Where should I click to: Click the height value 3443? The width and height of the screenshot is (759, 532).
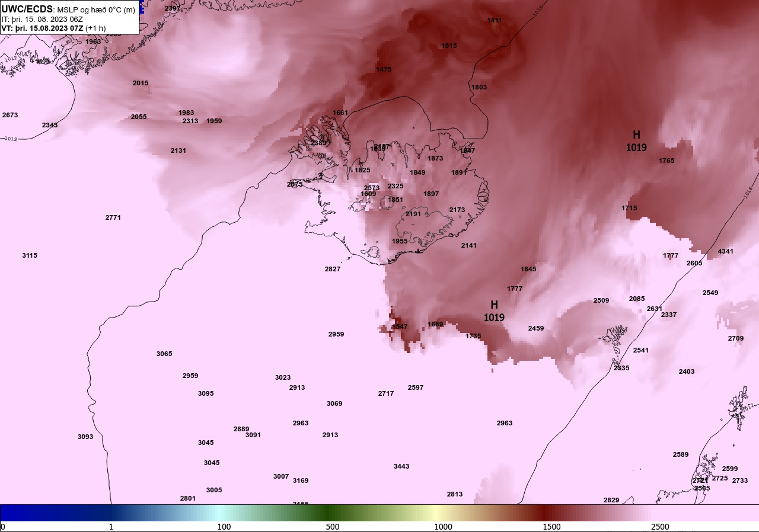(401, 466)
